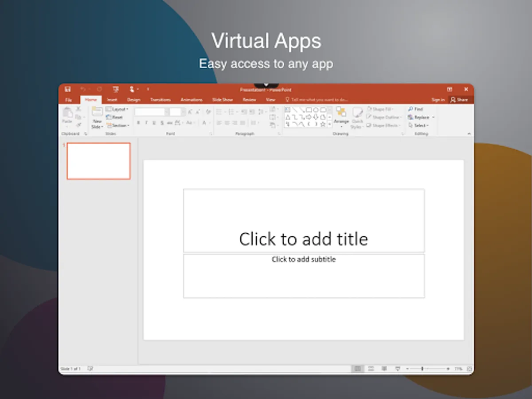Screen dimensions: 532x399
Task: Click the Sign in link
Action: [x=438, y=100]
